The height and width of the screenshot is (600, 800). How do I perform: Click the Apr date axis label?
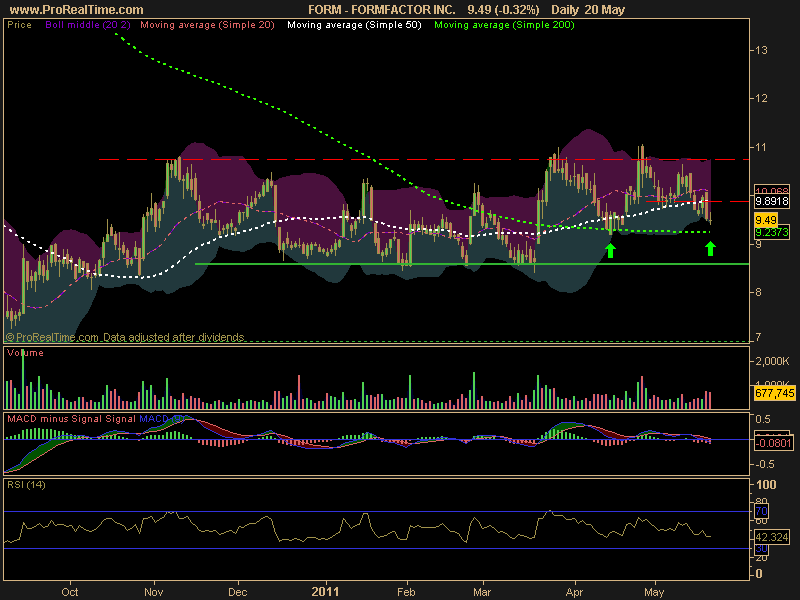pyautogui.click(x=574, y=592)
